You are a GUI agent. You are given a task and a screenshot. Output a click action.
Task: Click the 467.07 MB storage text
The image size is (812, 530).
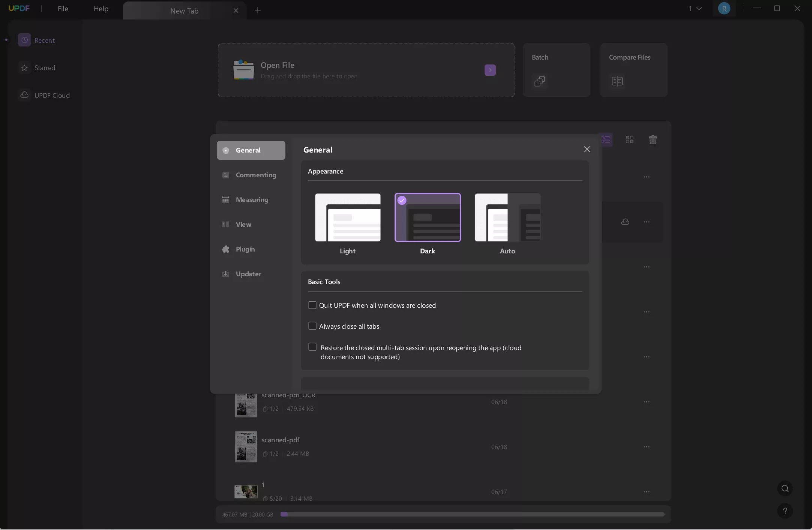[235, 515]
